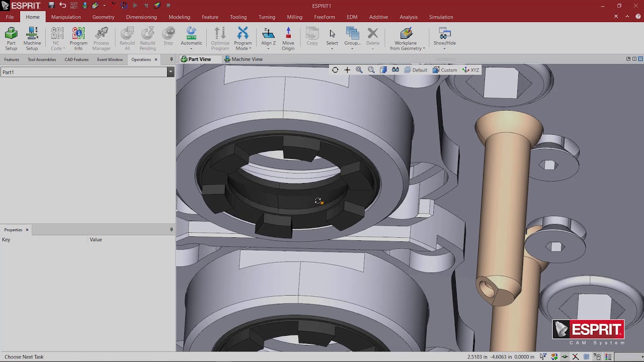Open the Part1 dropdown

(x=171, y=72)
